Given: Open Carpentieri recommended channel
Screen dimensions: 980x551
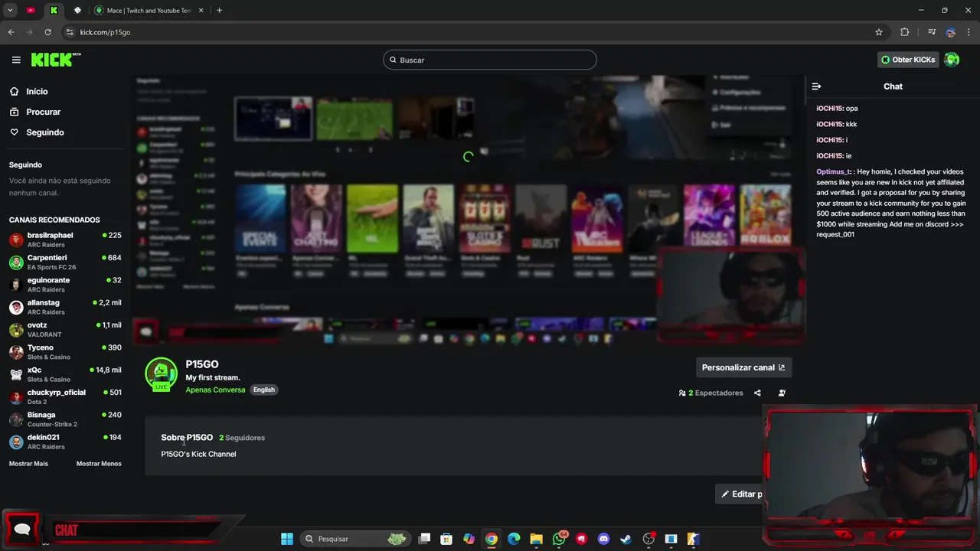Looking at the screenshot, I should click(65, 262).
